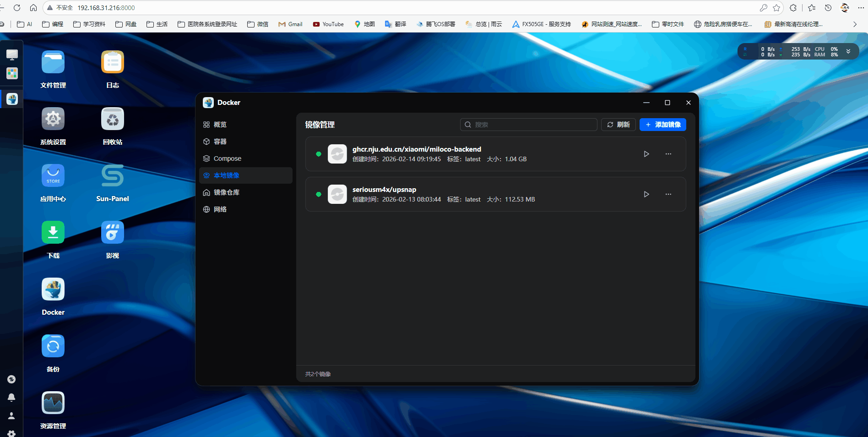868x437 pixels.
Task: Open the YouTube bookmark
Action: (328, 24)
